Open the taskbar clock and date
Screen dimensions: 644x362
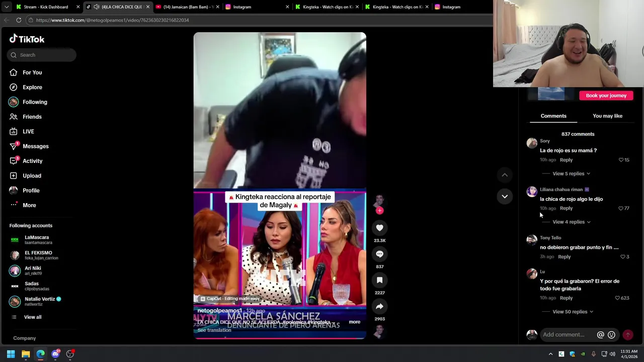coord(629,354)
